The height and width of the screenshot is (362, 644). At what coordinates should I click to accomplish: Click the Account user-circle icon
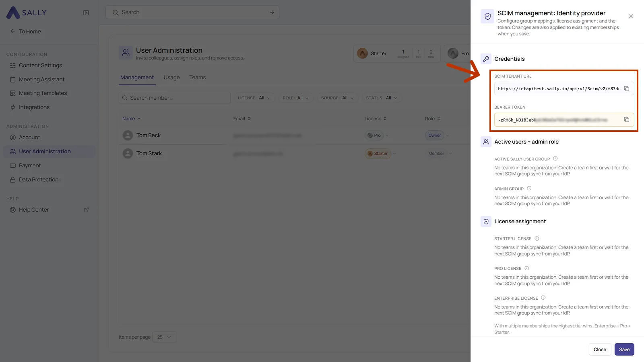coord(13,137)
